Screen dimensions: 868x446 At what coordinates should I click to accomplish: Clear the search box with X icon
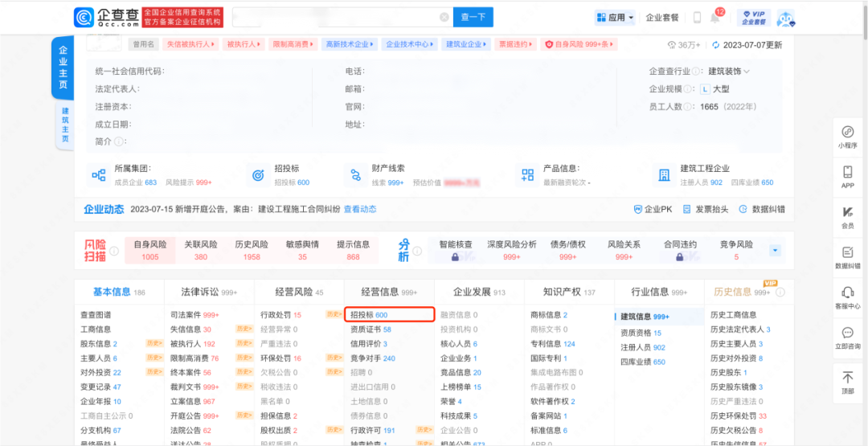pos(444,17)
